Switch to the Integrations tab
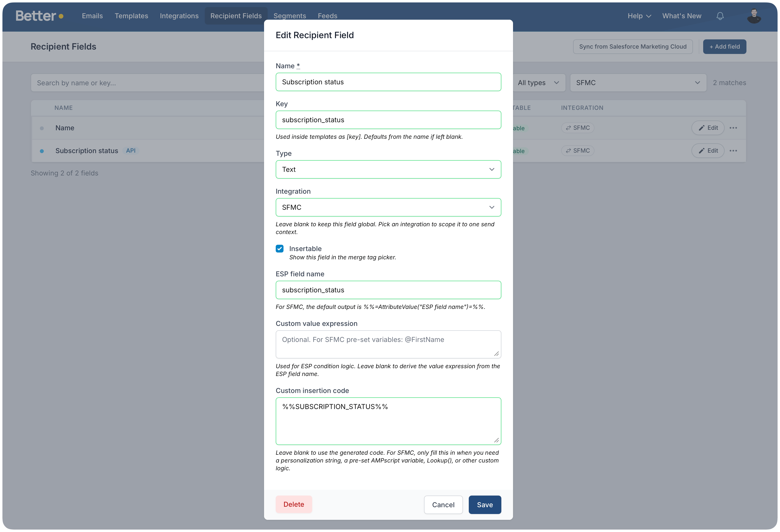 (x=179, y=16)
